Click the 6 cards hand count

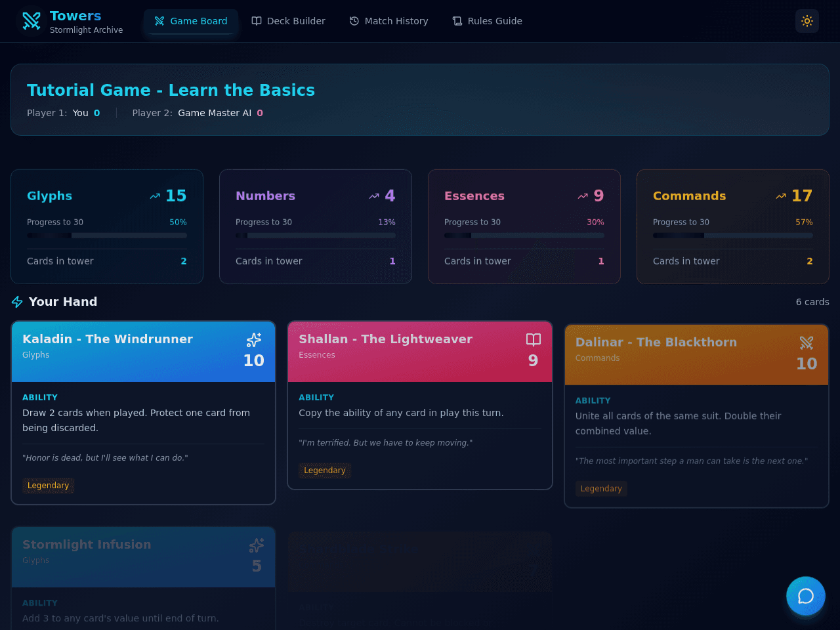[x=812, y=302]
